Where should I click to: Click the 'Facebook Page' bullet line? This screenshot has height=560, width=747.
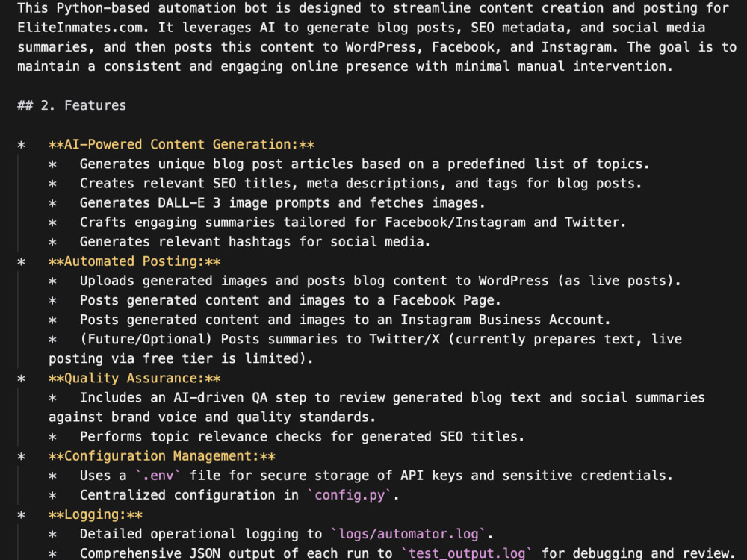click(290, 300)
